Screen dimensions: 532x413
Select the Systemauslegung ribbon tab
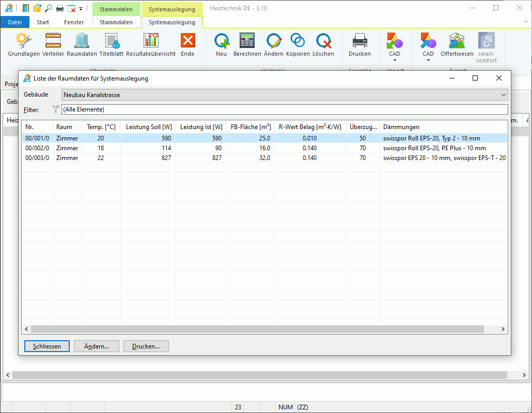[x=171, y=22]
